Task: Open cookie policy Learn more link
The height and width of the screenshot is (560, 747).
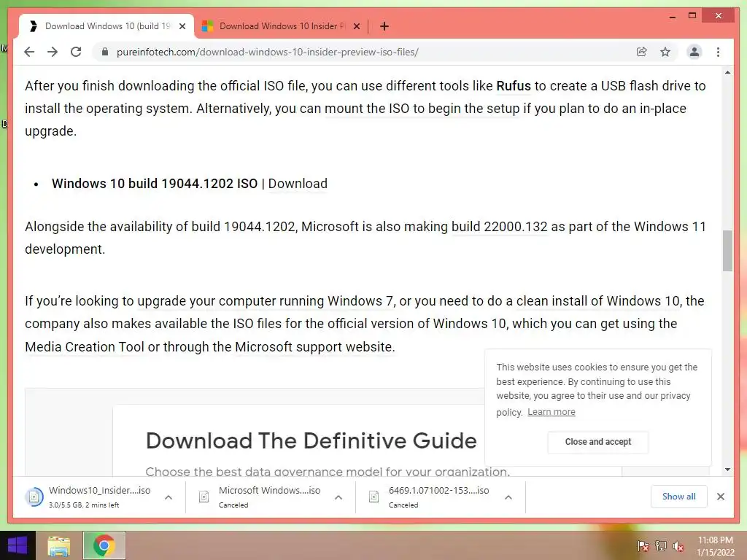Action: click(x=551, y=412)
